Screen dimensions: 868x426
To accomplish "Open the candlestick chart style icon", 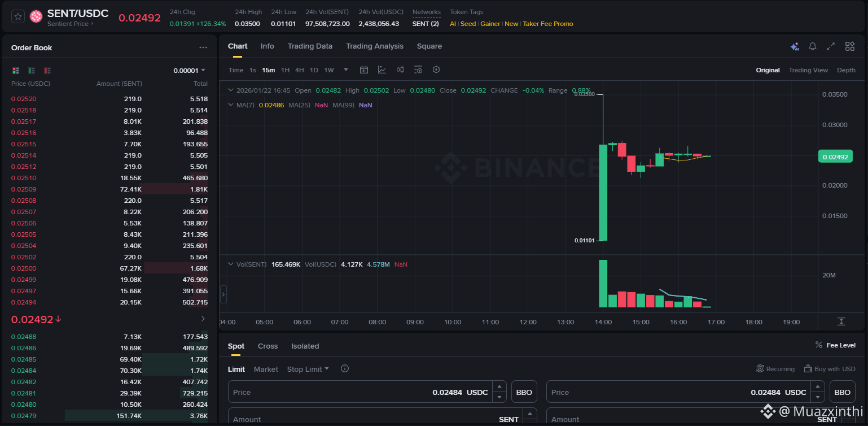I will 400,70.
